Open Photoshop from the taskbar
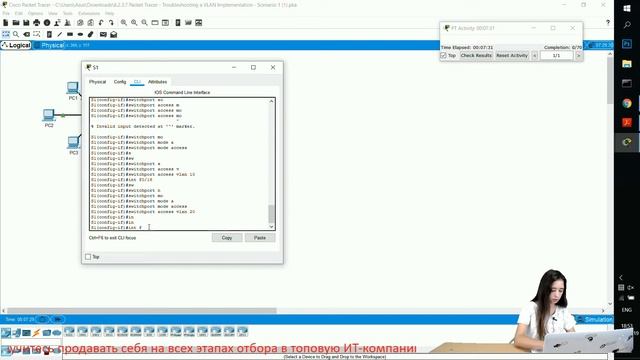 tap(627, 44)
